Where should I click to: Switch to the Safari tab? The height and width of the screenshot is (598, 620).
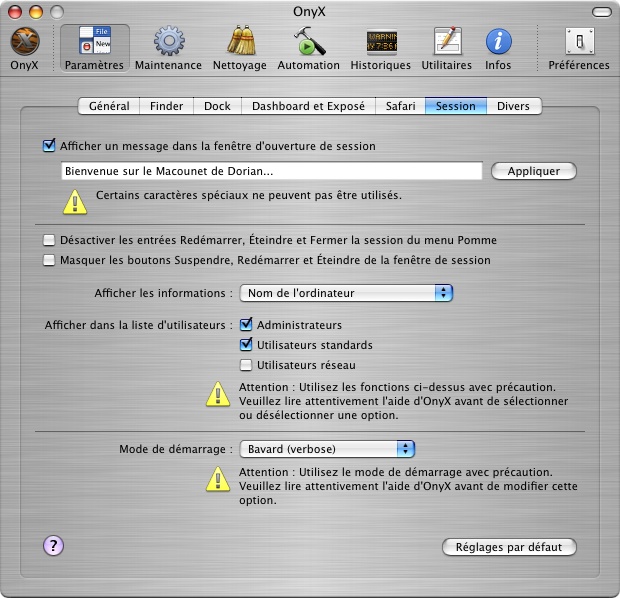click(x=400, y=105)
